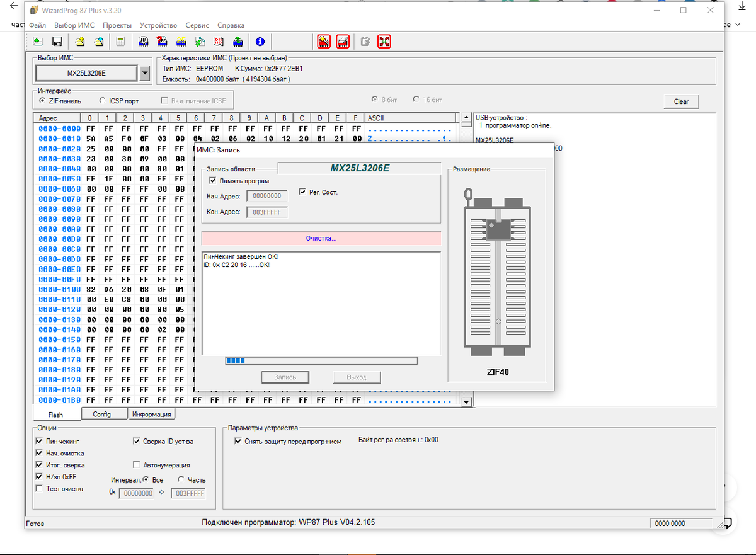Click the save project folder icon
The width and height of the screenshot is (756, 555).
point(98,42)
